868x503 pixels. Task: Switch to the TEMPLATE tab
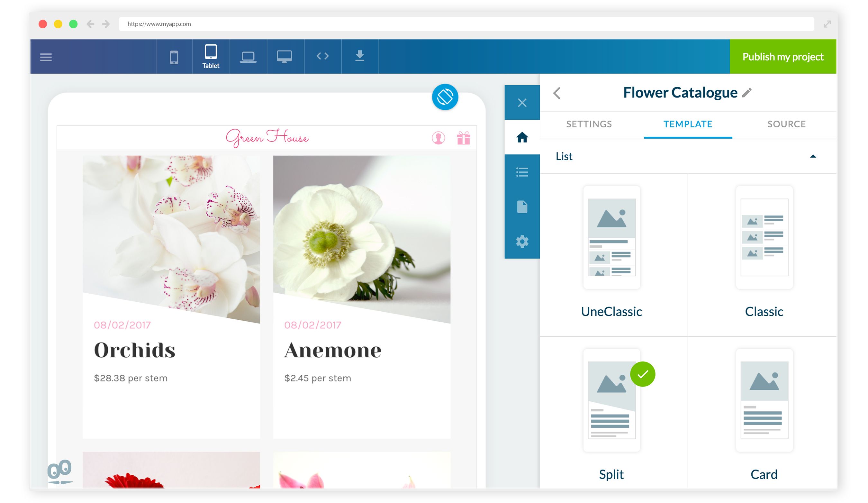pyautogui.click(x=688, y=124)
